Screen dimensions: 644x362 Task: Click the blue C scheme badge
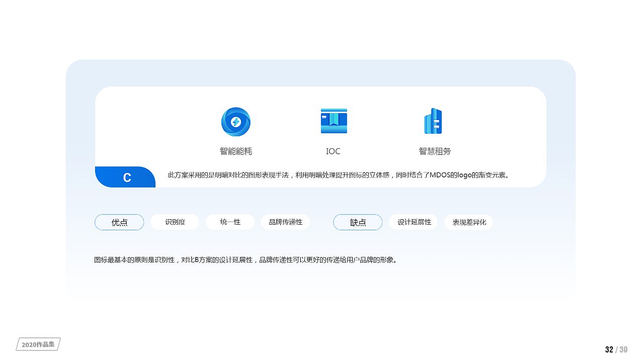pyautogui.click(x=125, y=177)
